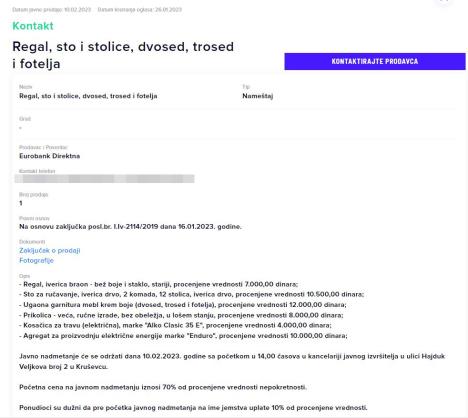The height and width of the screenshot is (418, 468).
Task: Click the name value under the Naziv label
Action: click(x=88, y=96)
